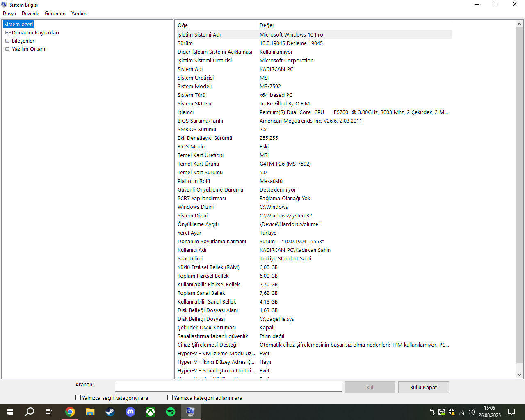Select the Sistem Modeli row
The image size is (525, 420).
[x=313, y=86]
